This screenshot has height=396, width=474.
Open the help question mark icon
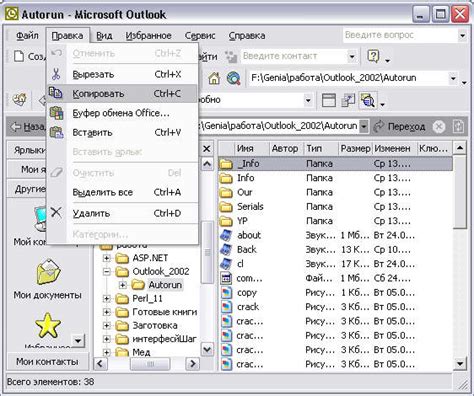[373, 56]
